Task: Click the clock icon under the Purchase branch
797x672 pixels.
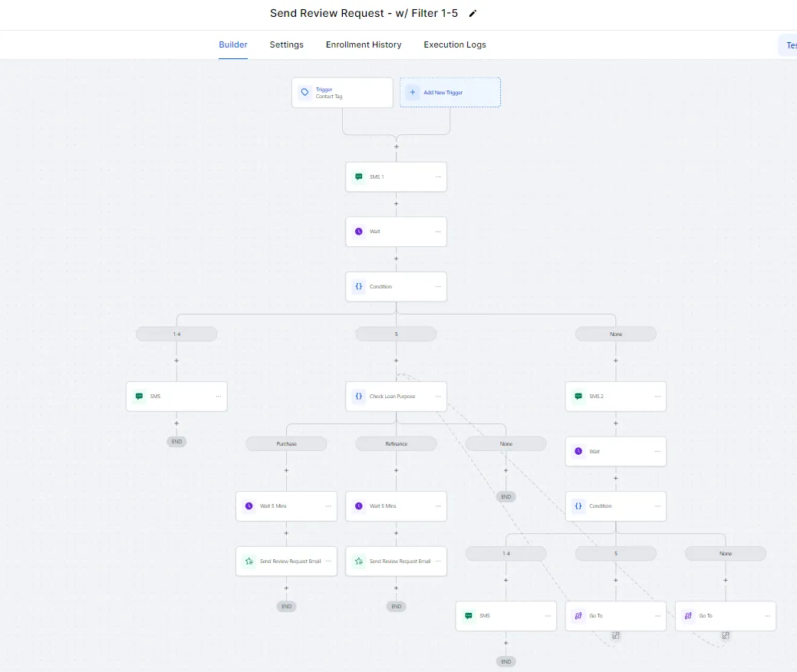Action: [249, 506]
